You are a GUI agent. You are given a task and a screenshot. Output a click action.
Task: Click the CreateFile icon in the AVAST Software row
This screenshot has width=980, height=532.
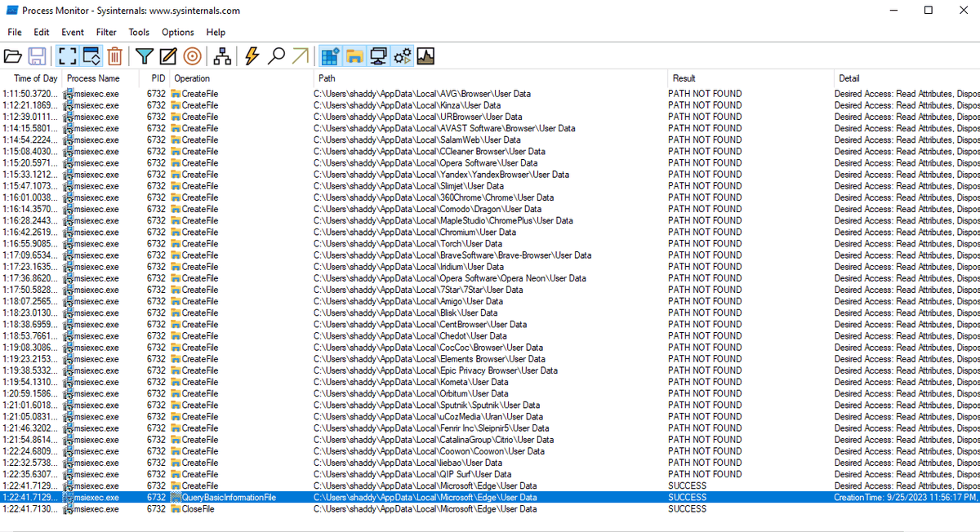[x=175, y=128]
